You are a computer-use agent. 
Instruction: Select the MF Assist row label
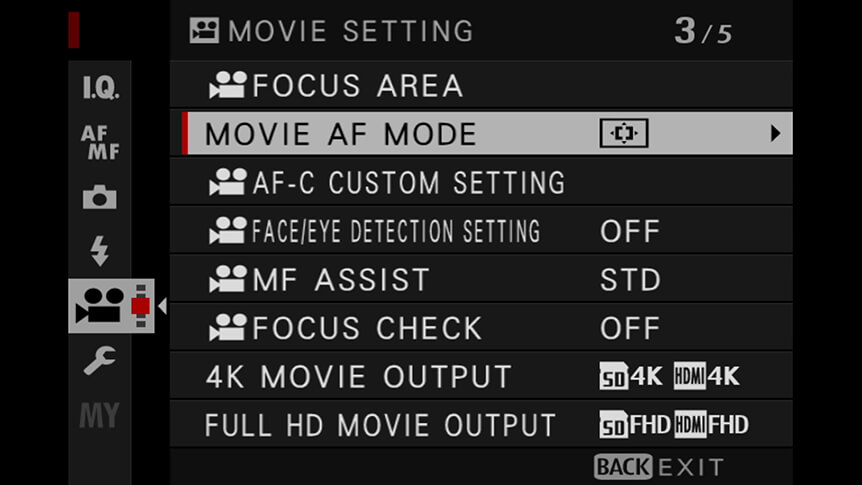pyautogui.click(x=341, y=280)
